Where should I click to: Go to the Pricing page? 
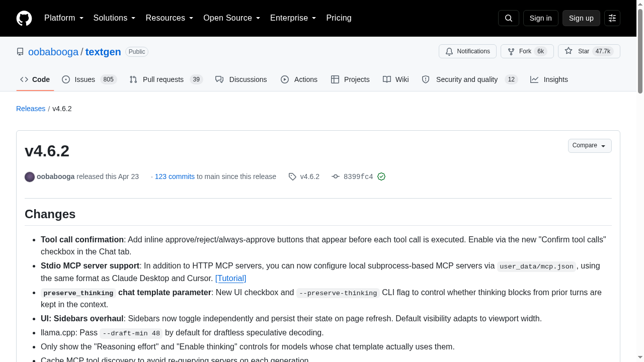pos(339,18)
